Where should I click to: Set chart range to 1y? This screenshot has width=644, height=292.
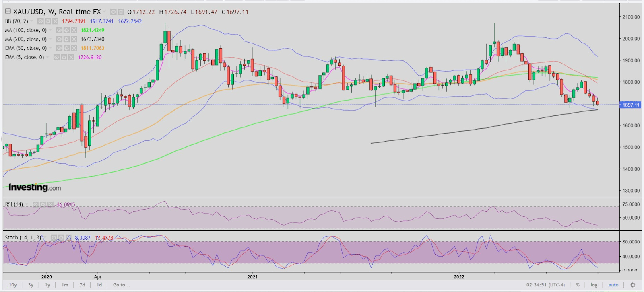click(x=47, y=285)
